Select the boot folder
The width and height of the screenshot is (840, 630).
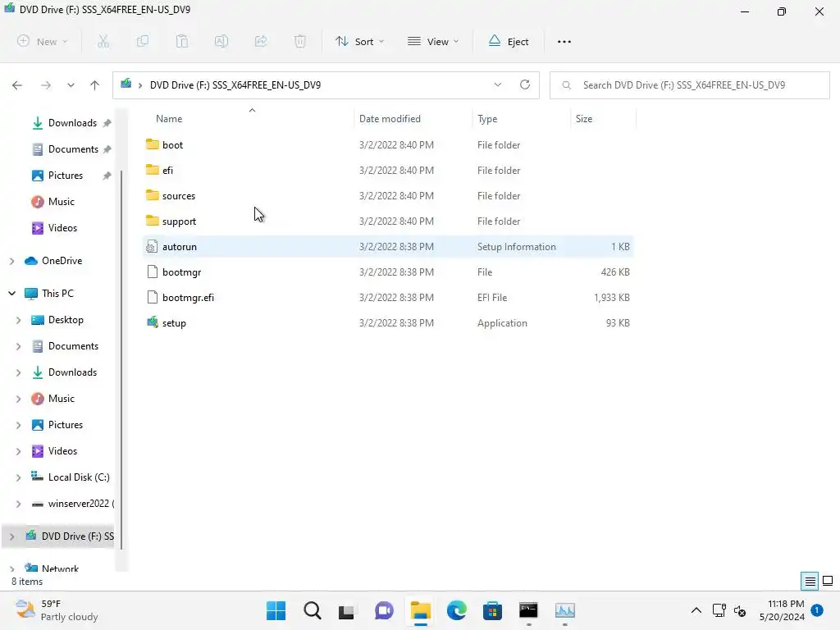pos(388,144)
